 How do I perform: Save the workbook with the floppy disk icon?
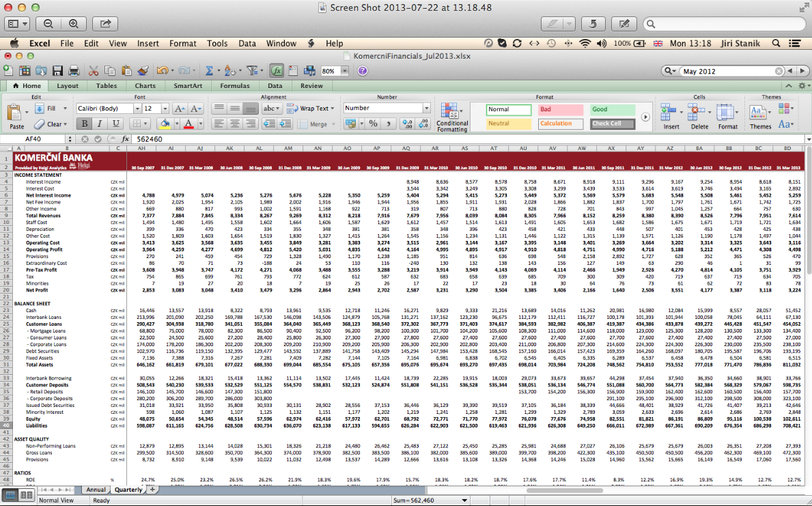57,71
